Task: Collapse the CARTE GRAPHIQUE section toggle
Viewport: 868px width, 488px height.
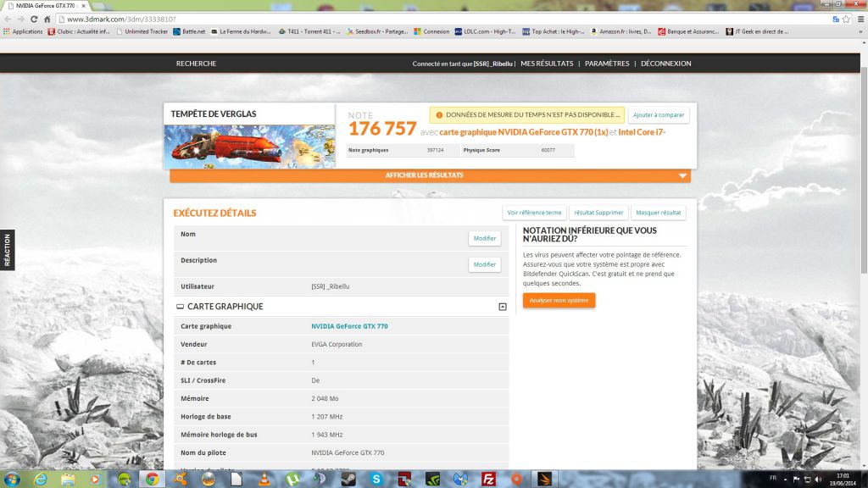Action: 502,307
